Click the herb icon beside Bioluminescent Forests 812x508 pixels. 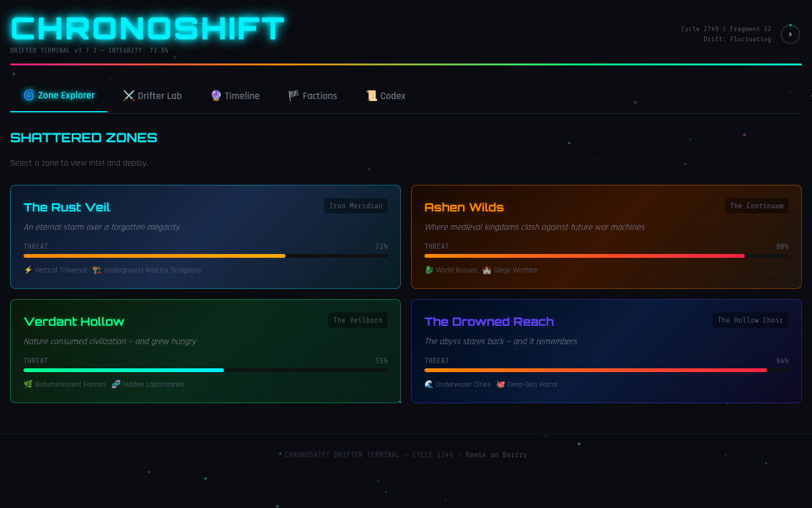pos(28,384)
